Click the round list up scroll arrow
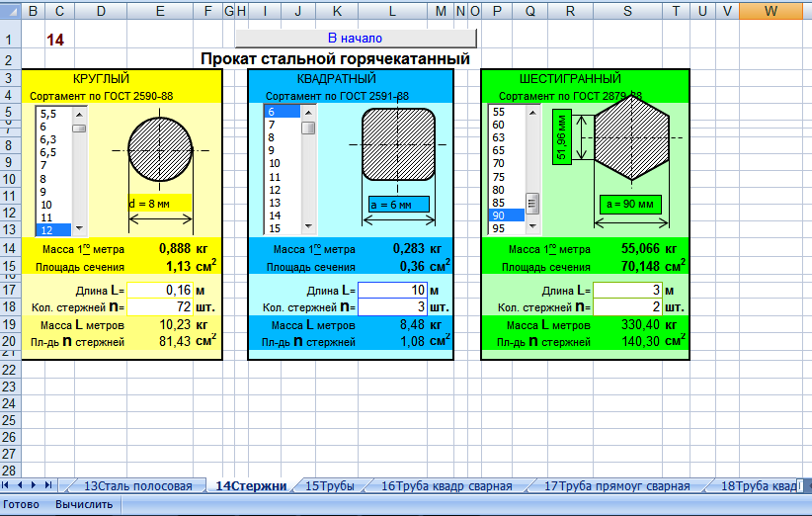Screen dimensions: 812x516 pyautogui.click(x=79, y=114)
